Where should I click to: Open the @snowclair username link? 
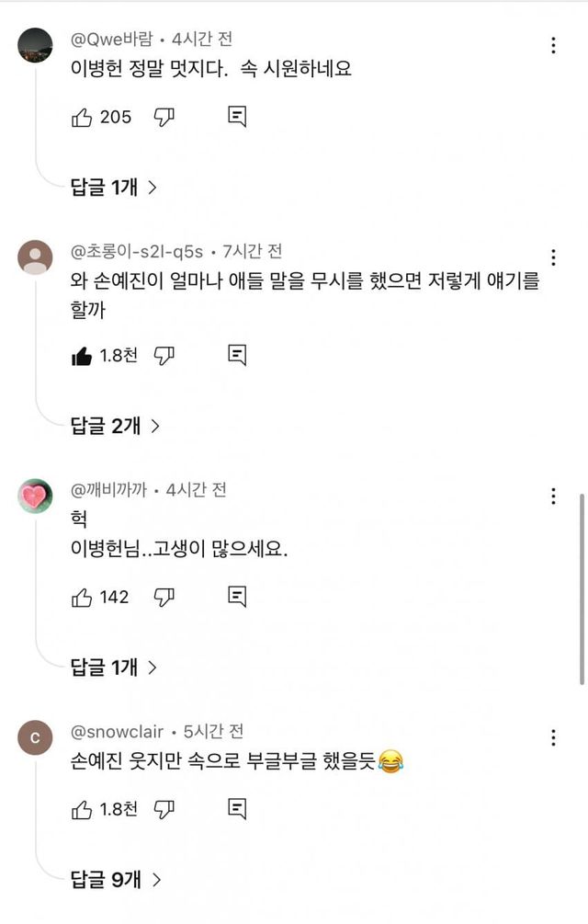[x=118, y=732]
